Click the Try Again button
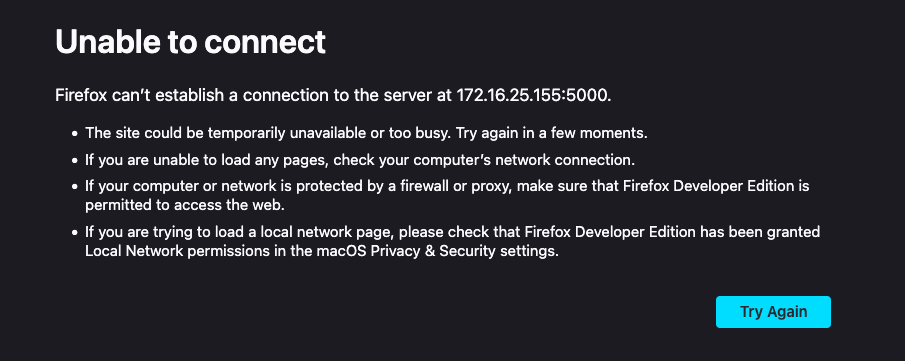 point(773,312)
